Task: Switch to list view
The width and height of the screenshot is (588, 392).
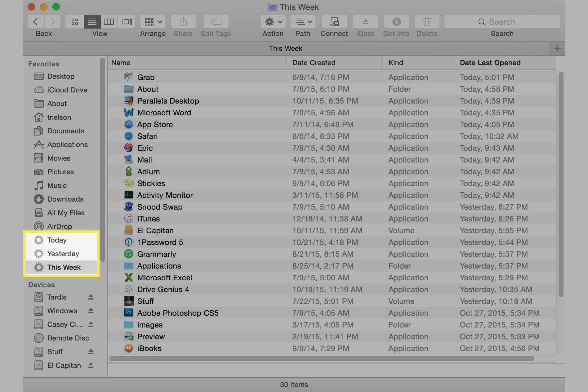Action: pos(92,22)
